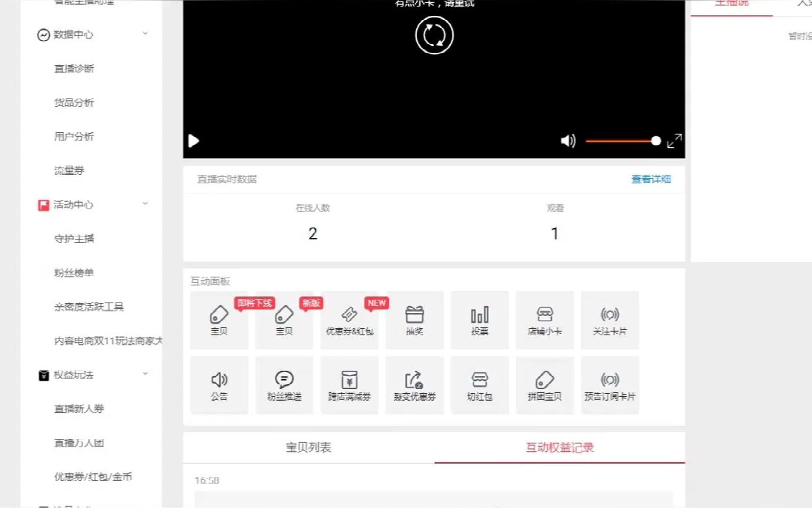Click the 互动面板 heading

(x=210, y=281)
